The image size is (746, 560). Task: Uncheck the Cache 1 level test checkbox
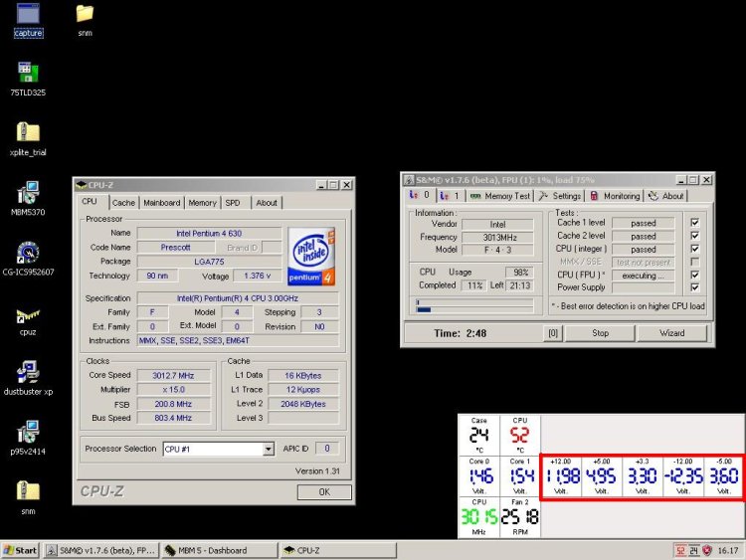694,223
